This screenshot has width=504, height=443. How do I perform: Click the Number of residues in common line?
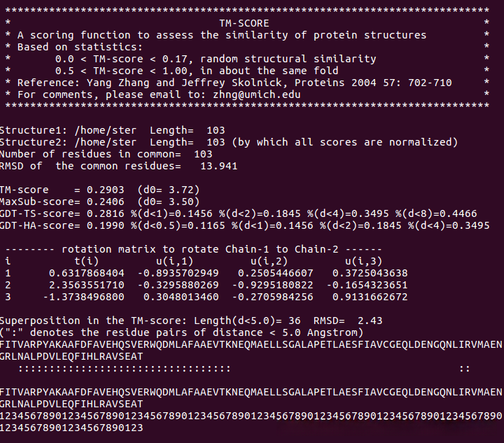pos(106,154)
